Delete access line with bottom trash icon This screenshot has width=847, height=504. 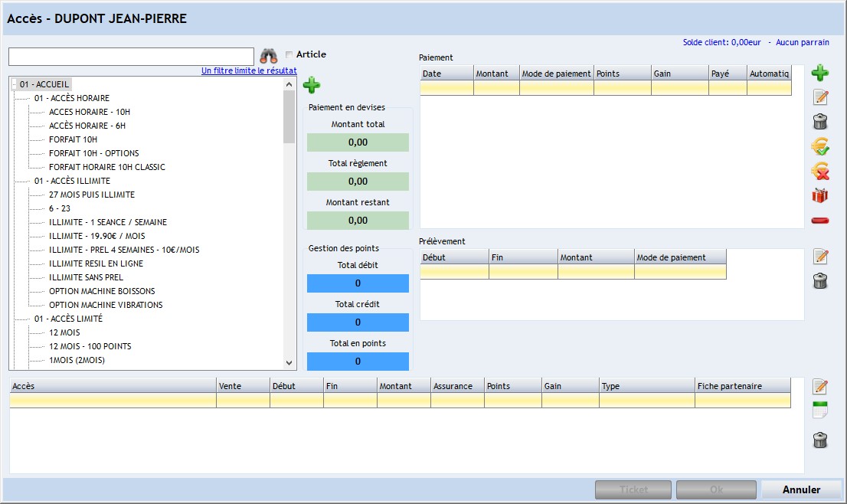tap(819, 440)
